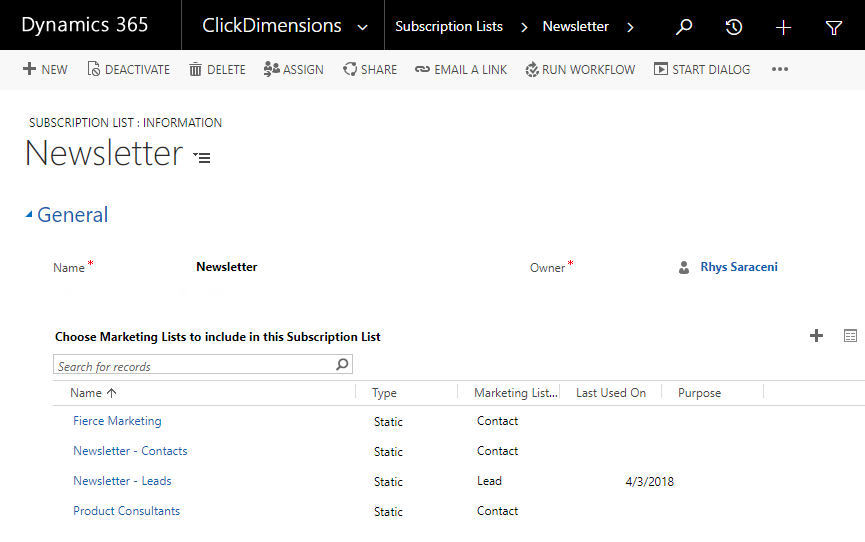Select Static cell in Newsletter - Leads row
The width and height of the screenshot is (865, 542).
coord(388,482)
